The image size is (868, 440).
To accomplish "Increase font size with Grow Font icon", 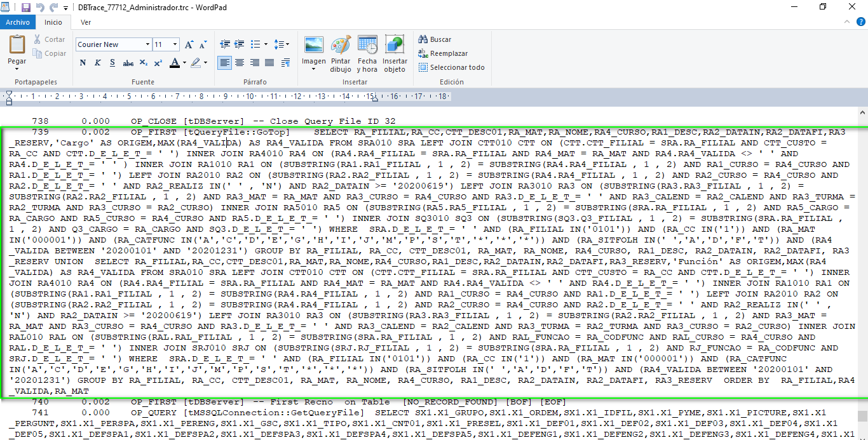I will [189, 44].
